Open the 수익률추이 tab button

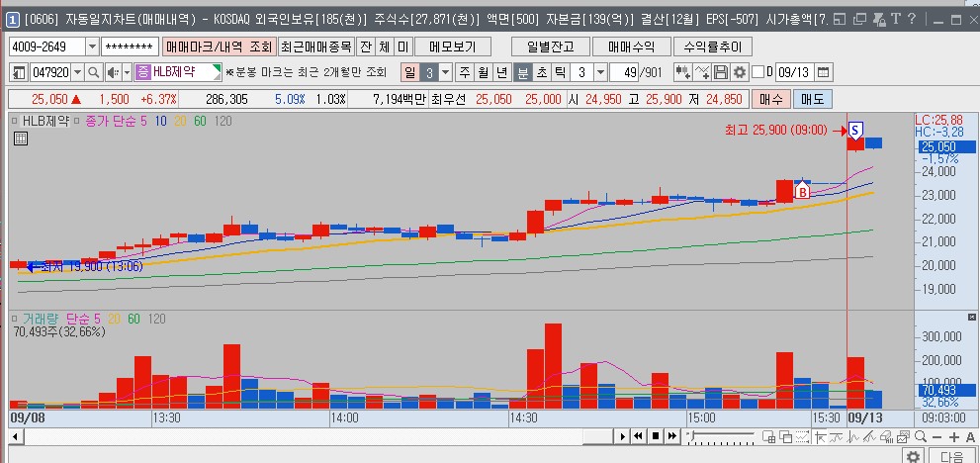[x=712, y=46]
